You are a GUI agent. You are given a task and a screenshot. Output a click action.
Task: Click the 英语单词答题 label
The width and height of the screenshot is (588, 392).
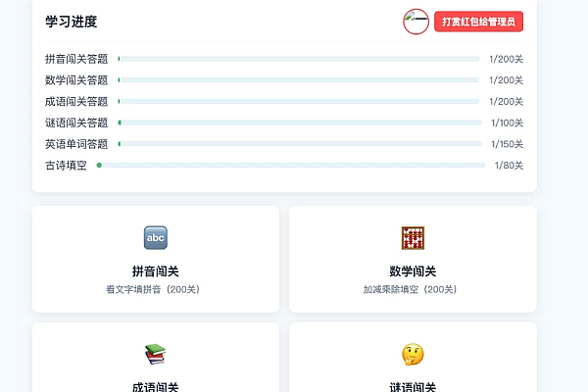[76, 144]
